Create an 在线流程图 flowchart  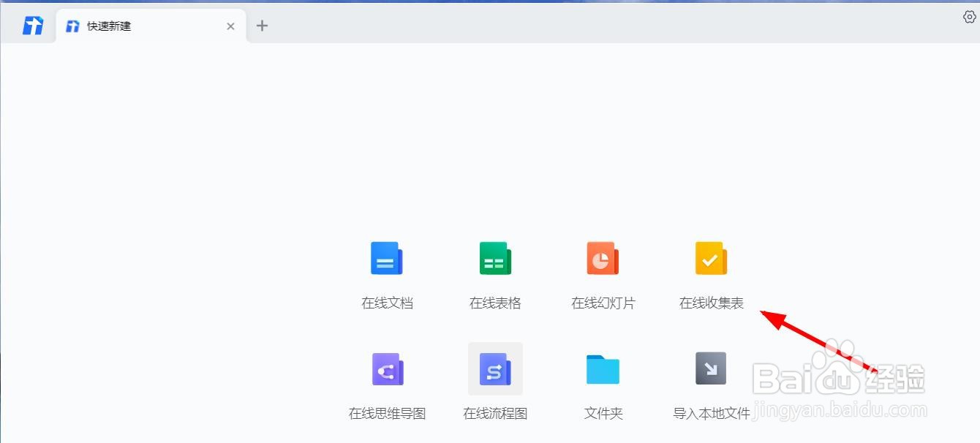(494, 384)
